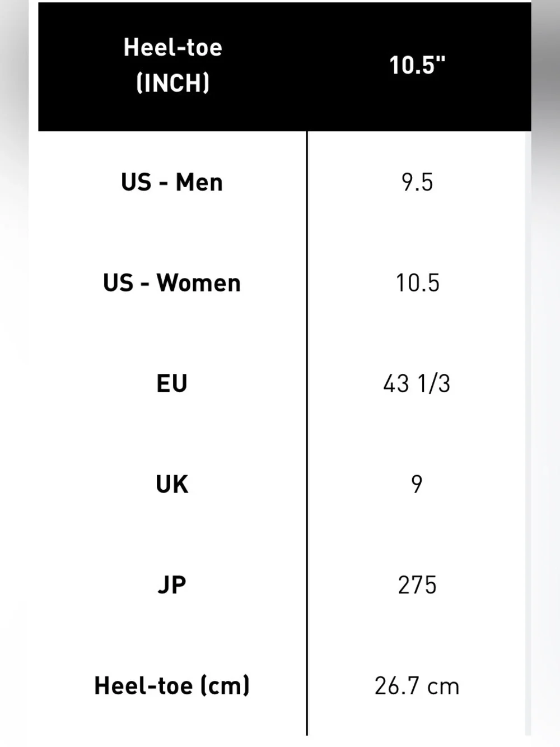
Task: Click the cm unit after 26.7
Action: click(x=443, y=688)
